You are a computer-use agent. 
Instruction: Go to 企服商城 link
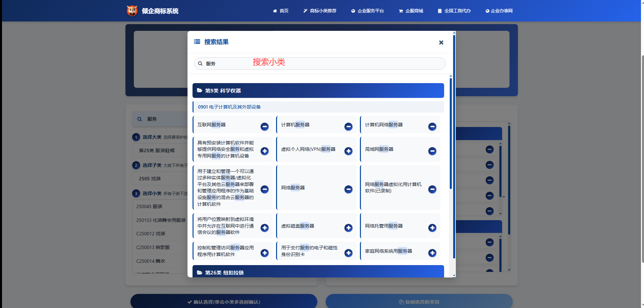[411, 11]
